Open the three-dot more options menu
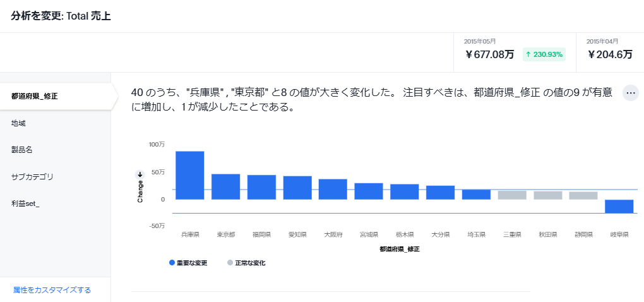The width and height of the screenshot is (644, 302). [x=630, y=93]
